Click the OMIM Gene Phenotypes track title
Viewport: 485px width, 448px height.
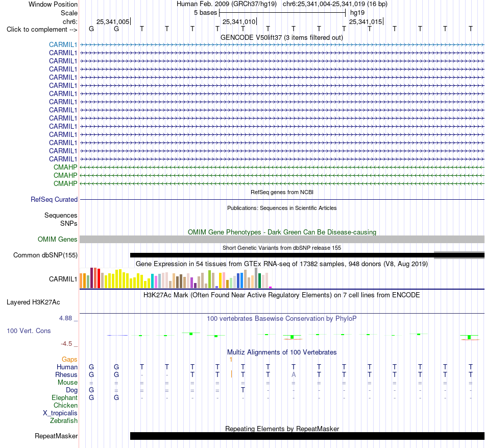(x=282, y=232)
